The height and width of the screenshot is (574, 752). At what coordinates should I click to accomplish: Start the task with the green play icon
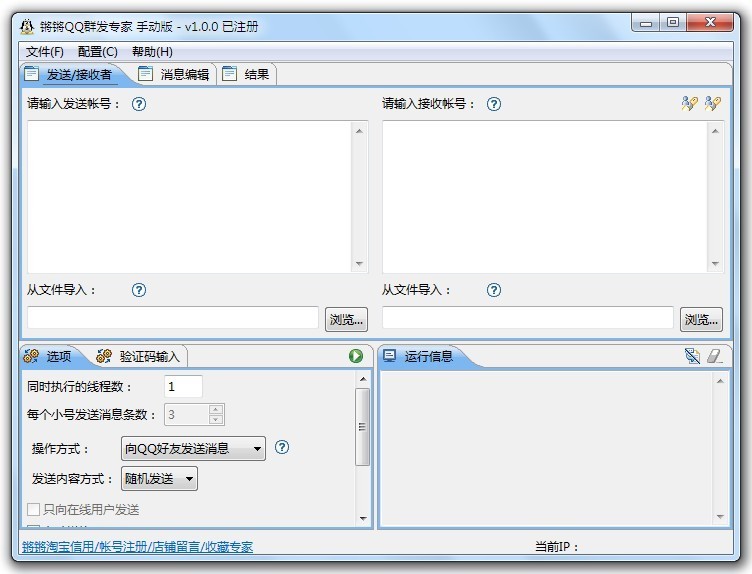coord(356,356)
